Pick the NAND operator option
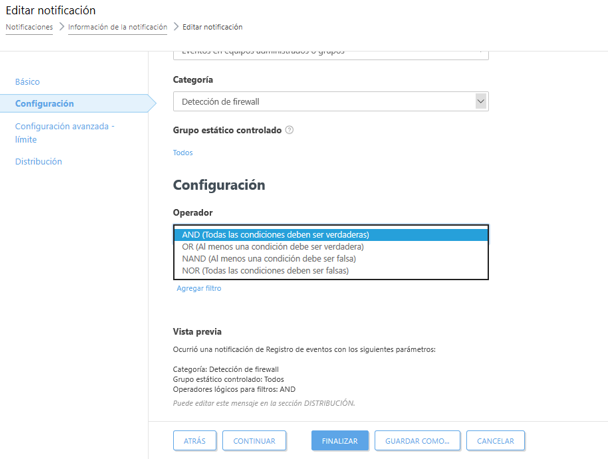The height and width of the screenshot is (469, 608). [331, 259]
